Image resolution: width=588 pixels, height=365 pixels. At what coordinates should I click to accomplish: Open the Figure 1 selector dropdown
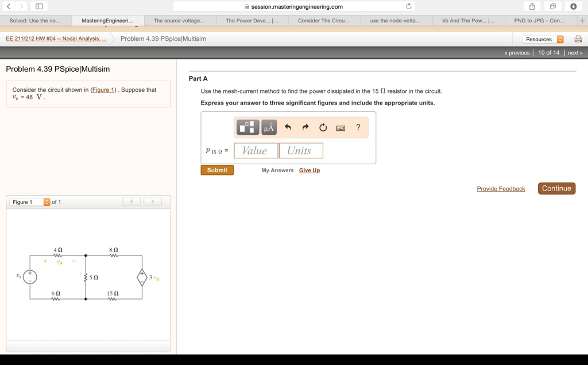pos(30,201)
